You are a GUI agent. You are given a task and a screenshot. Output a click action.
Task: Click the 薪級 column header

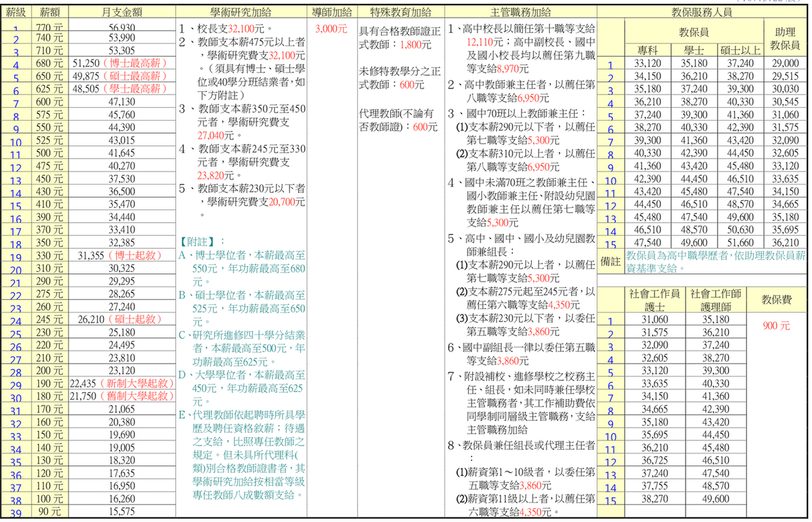pyautogui.click(x=16, y=12)
